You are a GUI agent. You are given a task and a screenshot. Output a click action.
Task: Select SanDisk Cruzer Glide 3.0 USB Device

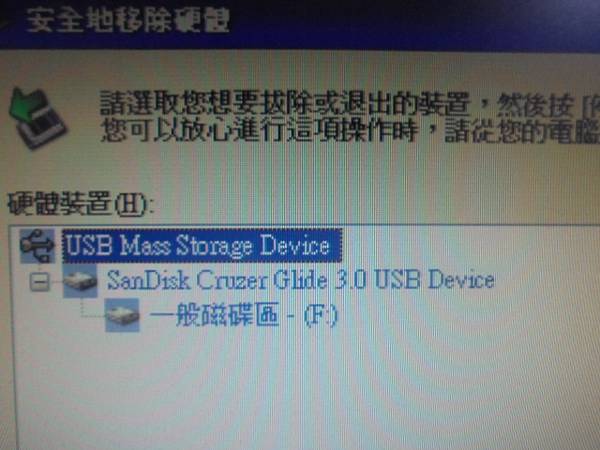tap(300, 280)
